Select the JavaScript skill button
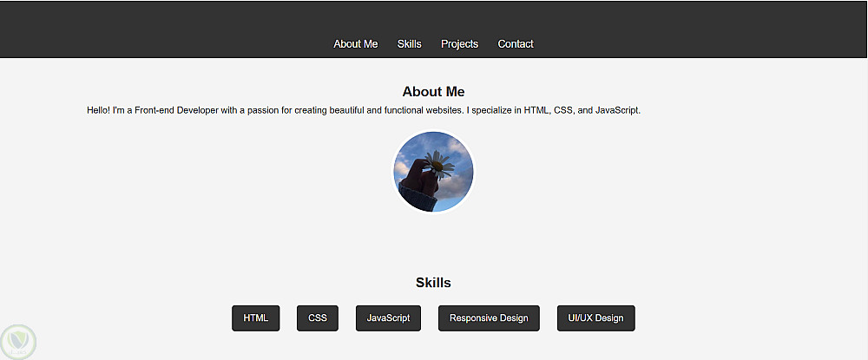 [388, 318]
